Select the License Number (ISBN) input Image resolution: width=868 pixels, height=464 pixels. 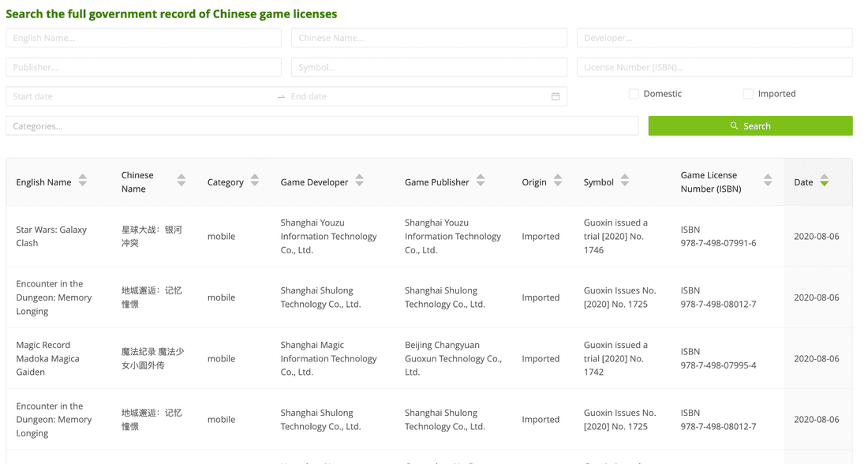(714, 67)
